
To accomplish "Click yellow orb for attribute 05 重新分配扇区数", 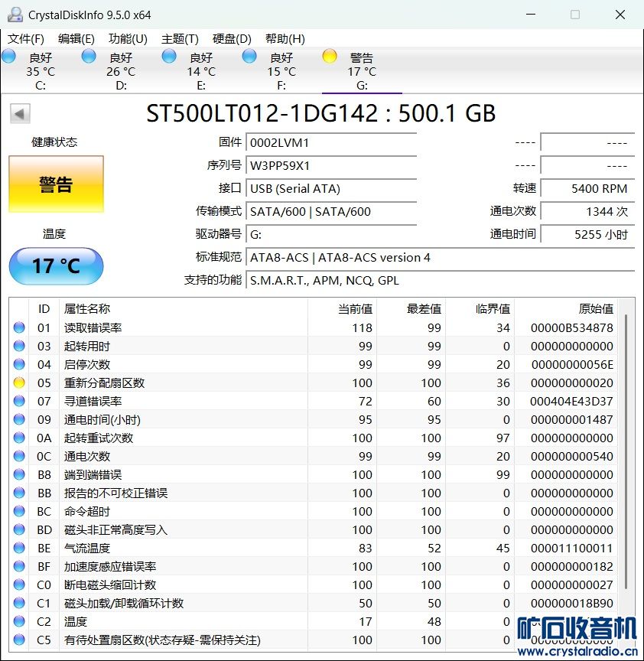I will 19,383.
